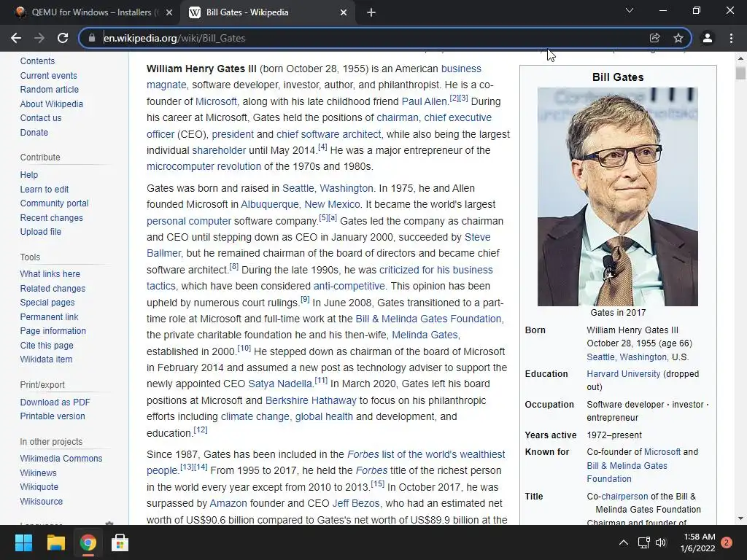Open Harvard University infobox link
The height and width of the screenshot is (560, 747).
[624, 374]
